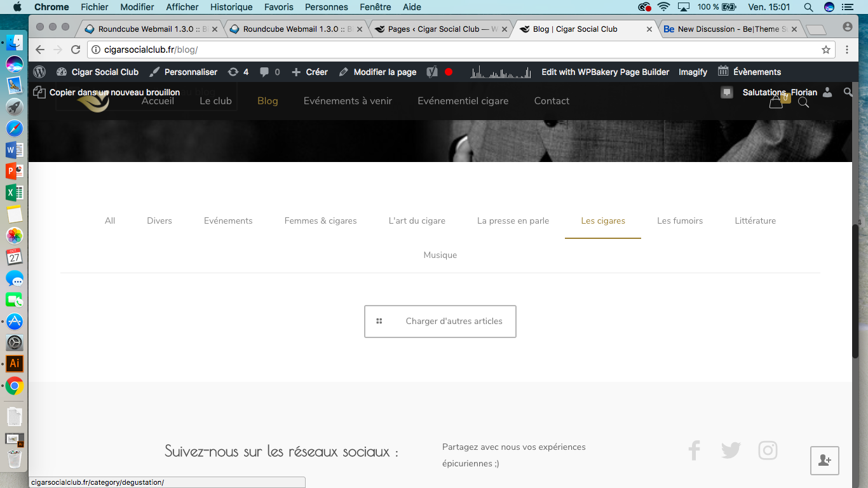The image size is (868, 488).
Task: Click the site search magnifier icon
Action: click(803, 102)
